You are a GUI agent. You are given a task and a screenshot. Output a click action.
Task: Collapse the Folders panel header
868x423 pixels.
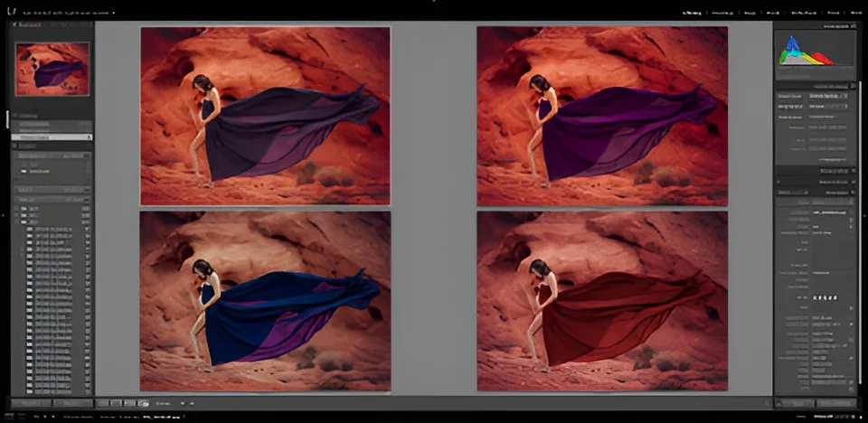14,145
